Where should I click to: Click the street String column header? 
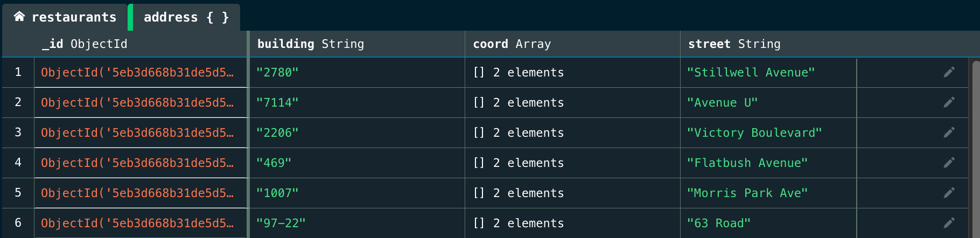click(x=734, y=44)
